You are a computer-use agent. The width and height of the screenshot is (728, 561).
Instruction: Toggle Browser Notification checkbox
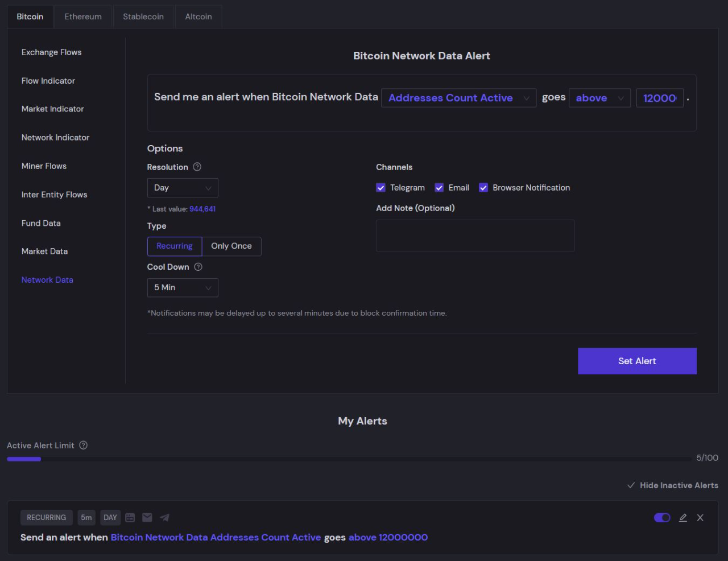(x=483, y=188)
